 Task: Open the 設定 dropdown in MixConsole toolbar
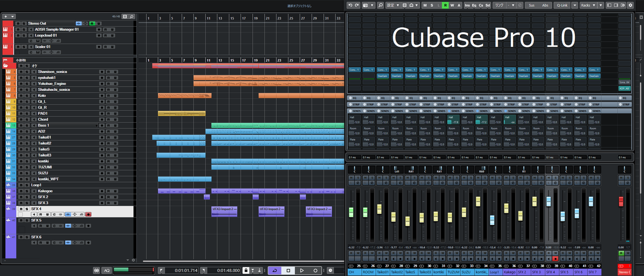click(x=392, y=5)
